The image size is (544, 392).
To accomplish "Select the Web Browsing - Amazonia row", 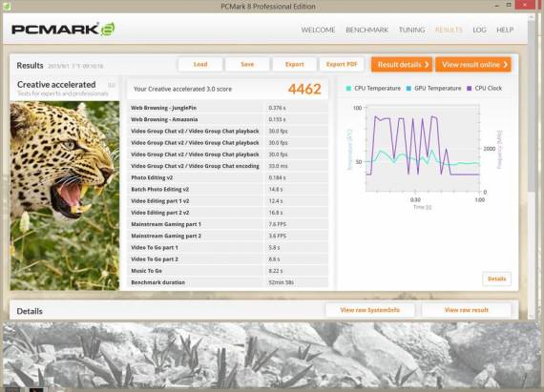I will click(x=228, y=119).
